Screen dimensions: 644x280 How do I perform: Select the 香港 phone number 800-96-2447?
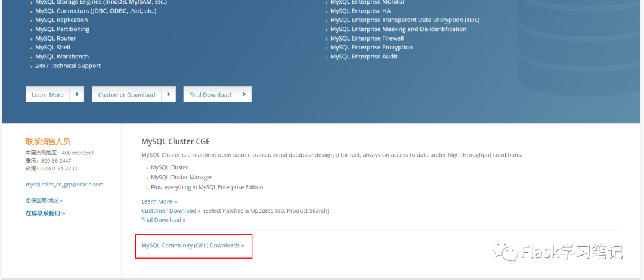point(56,160)
